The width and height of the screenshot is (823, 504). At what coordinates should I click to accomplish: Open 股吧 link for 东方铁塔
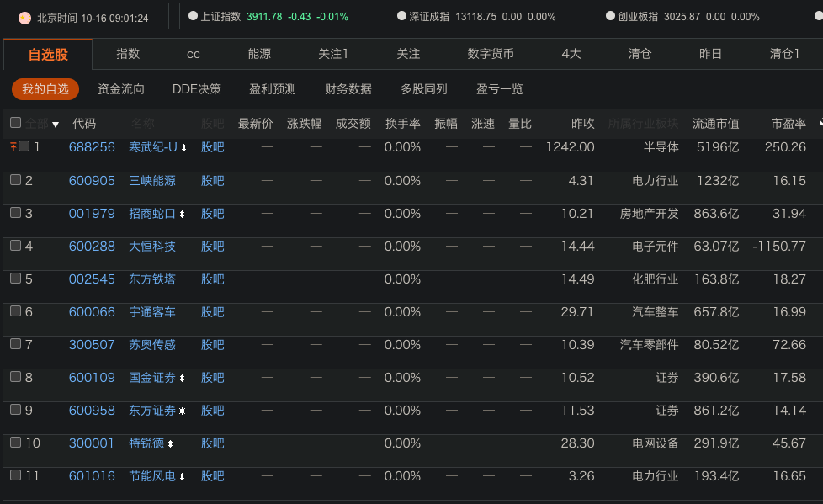[212, 279]
